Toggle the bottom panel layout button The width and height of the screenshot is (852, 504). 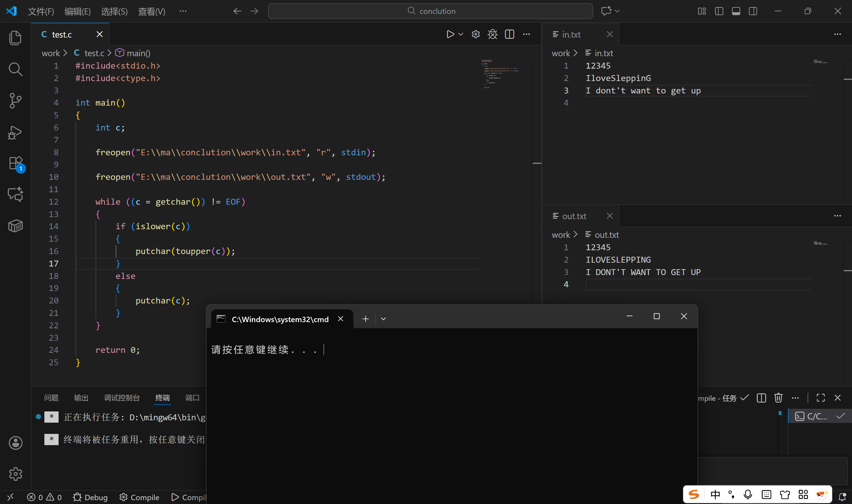tap(736, 11)
